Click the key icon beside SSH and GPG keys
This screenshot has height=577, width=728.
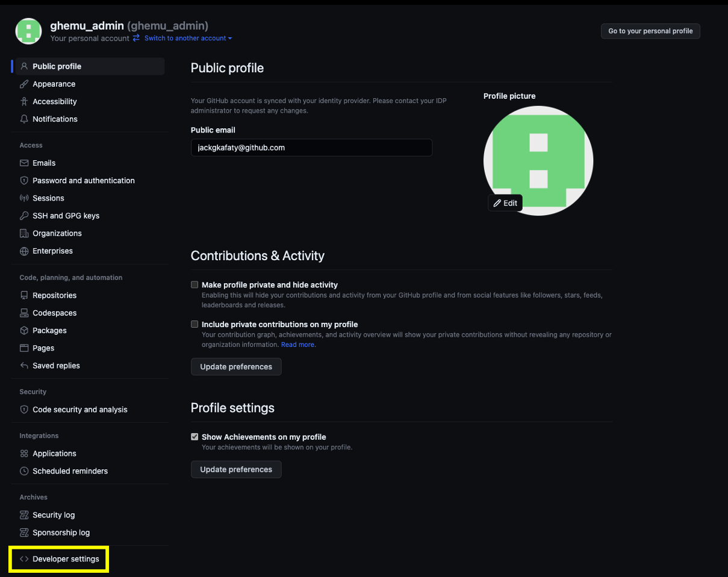click(24, 215)
